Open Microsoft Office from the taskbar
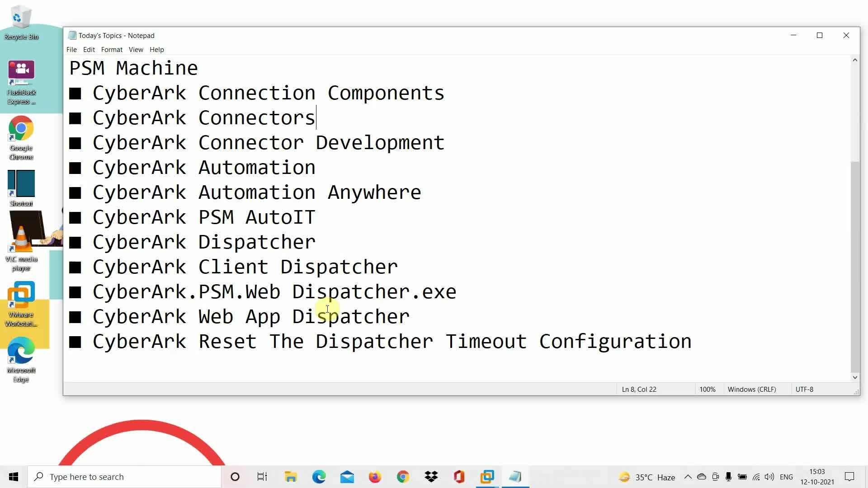Image resolution: width=868 pixels, height=488 pixels. coord(459,477)
